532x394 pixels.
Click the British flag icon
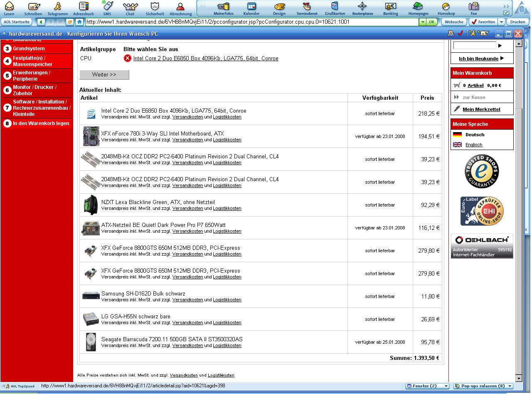pos(458,145)
